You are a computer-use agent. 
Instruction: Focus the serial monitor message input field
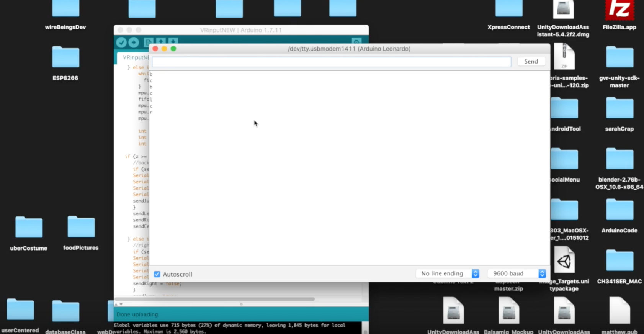(x=332, y=62)
